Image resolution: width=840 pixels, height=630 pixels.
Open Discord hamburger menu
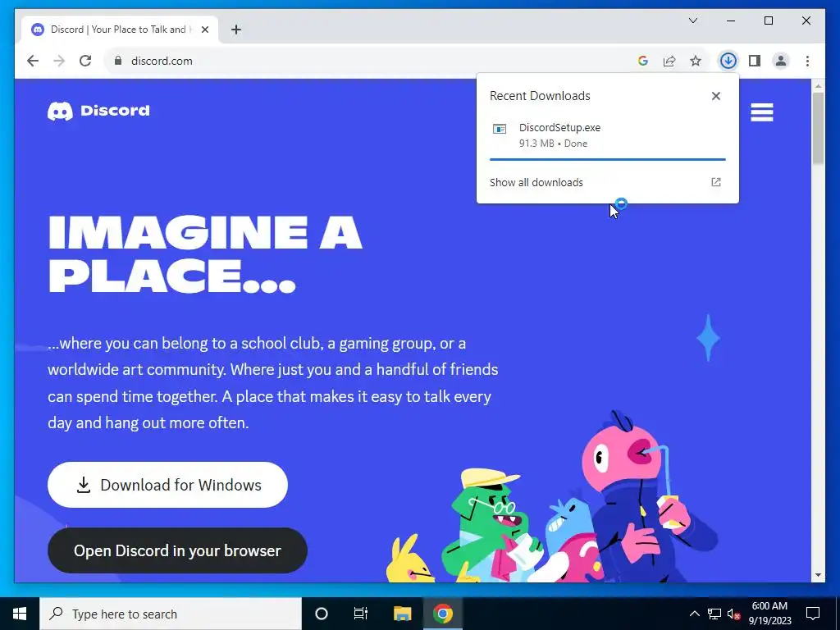[x=762, y=112]
